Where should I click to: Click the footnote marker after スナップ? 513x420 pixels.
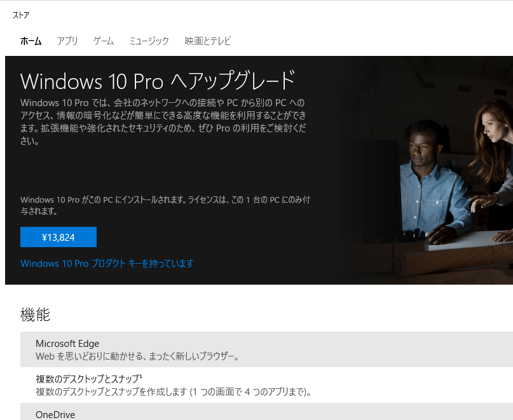click(x=140, y=377)
